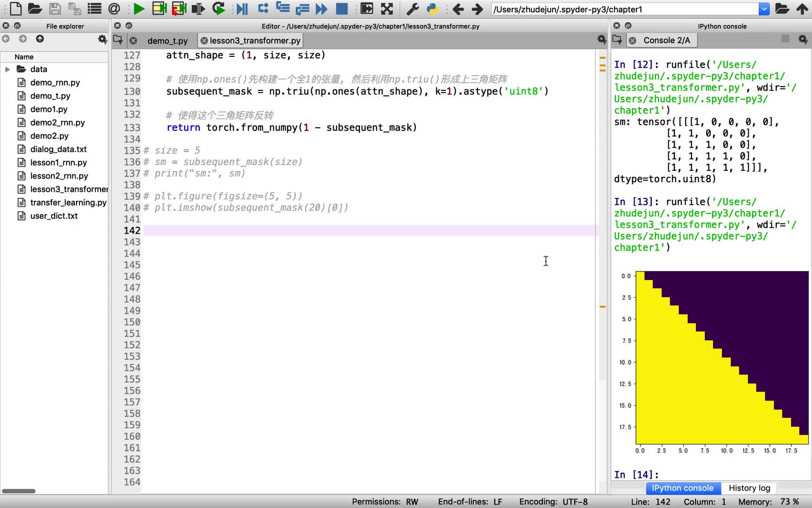Screen dimensions: 812x508
Task: Go back to previous cursor position
Action: click(458, 8)
